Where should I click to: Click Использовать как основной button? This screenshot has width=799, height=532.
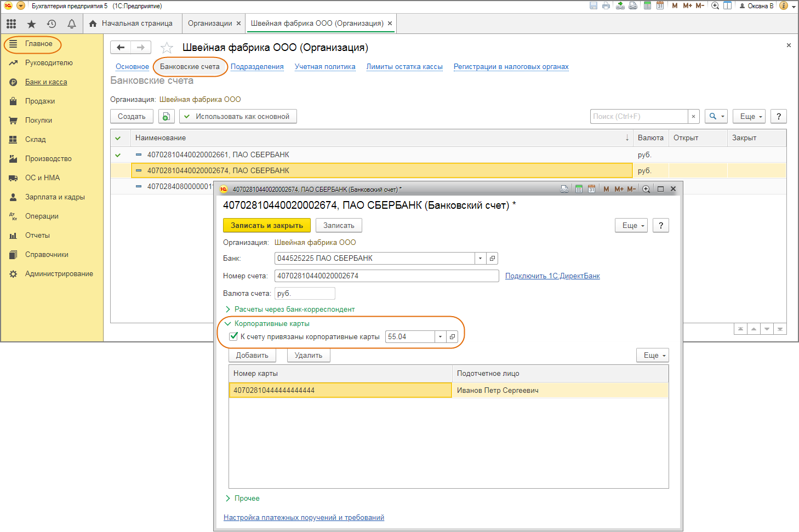pos(238,117)
